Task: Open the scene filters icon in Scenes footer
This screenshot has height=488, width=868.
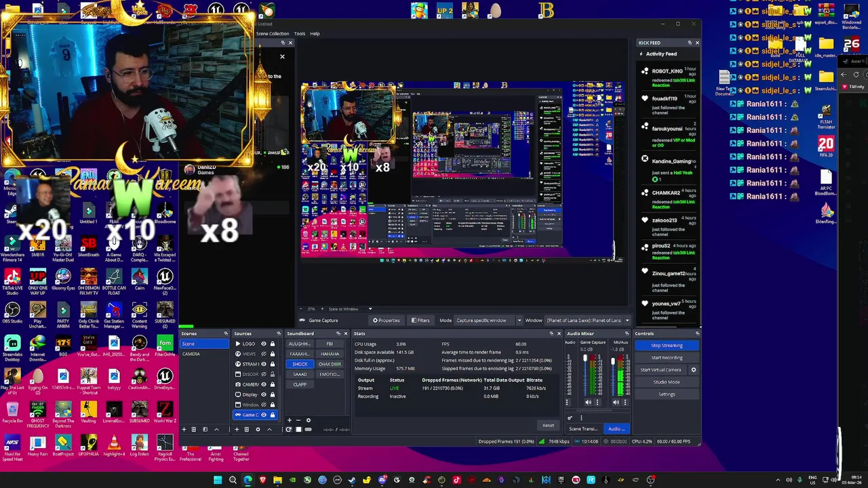Action: [205, 430]
